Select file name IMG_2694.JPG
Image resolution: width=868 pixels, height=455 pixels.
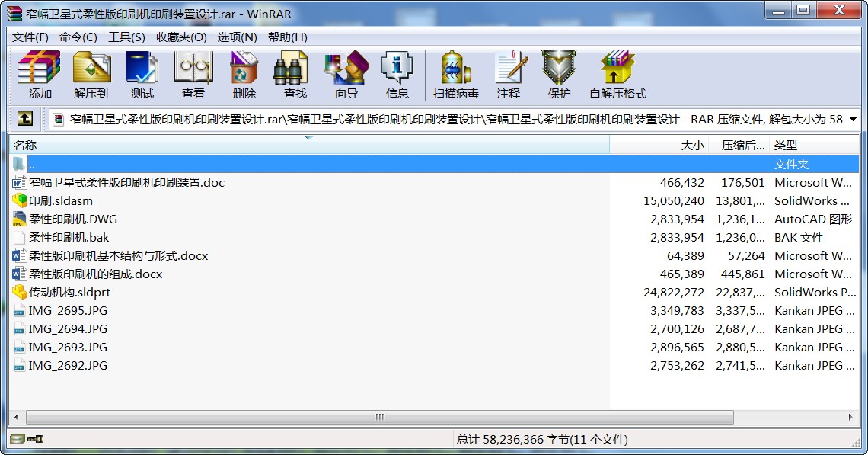coord(68,328)
